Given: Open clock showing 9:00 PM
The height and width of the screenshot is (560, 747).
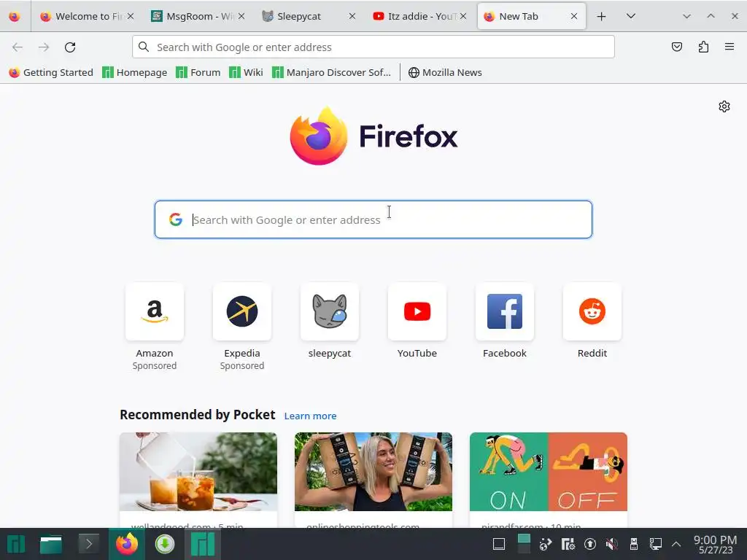Looking at the screenshot, I should (x=716, y=544).
